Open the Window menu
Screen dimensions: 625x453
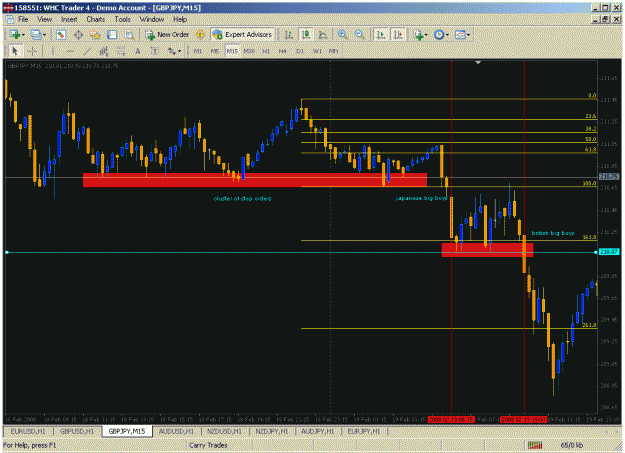pyautogui.click(x=151, y=19)
